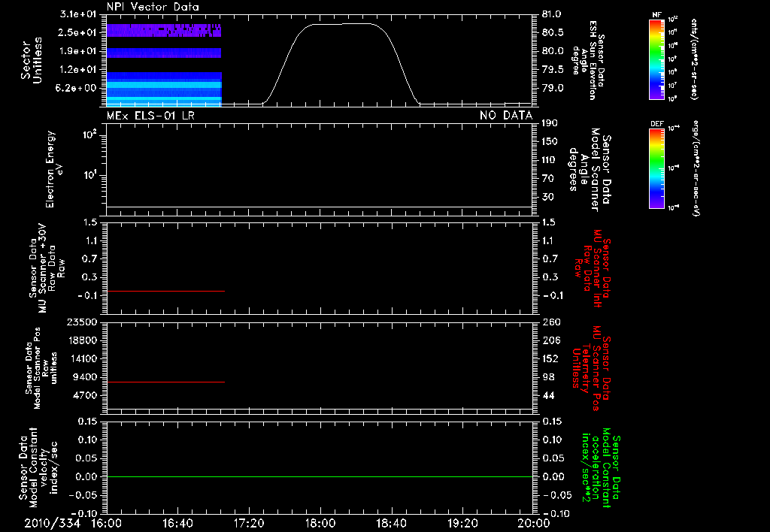Click the blue NPI spectrogram band near sector 1.9e+01

click(x=163, y=53)
